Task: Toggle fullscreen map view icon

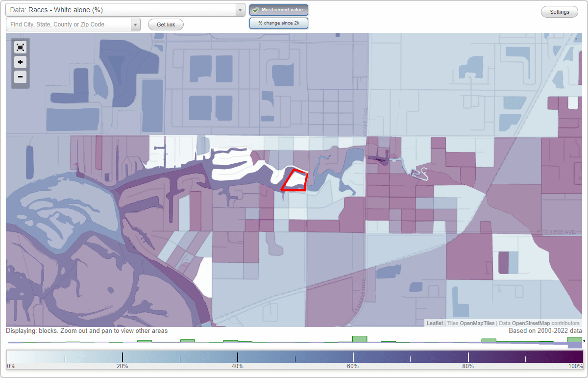Action: (x=20, y=47)
